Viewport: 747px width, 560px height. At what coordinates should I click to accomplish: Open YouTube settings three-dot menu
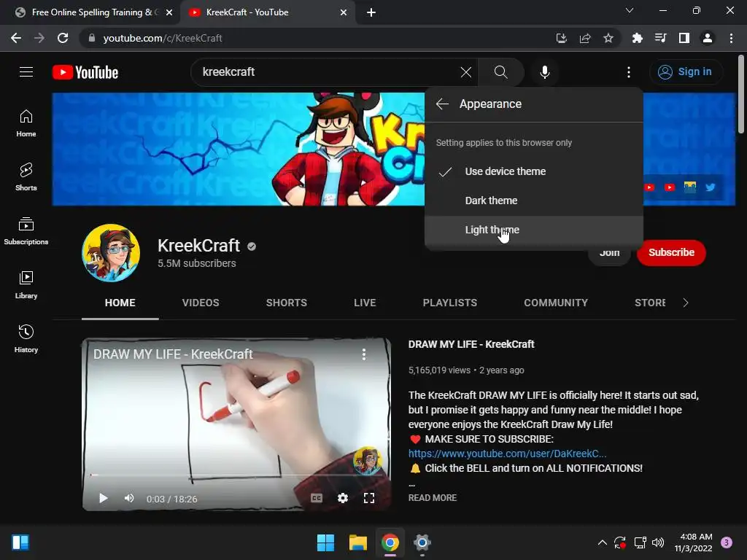(x=629, y=72)
